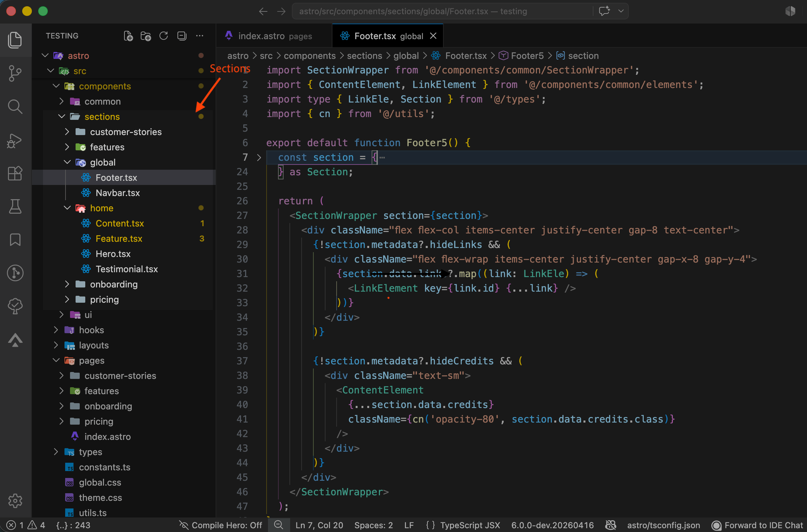Screen dimensions: 807x532
Task: Expand the common folder
Action: click(62, 101)
